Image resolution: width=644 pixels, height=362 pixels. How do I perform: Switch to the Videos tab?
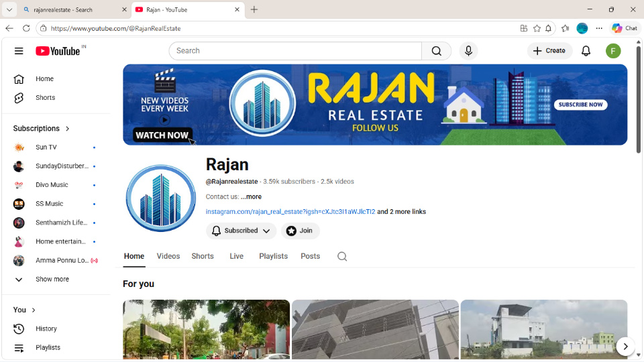click(168, 256)
